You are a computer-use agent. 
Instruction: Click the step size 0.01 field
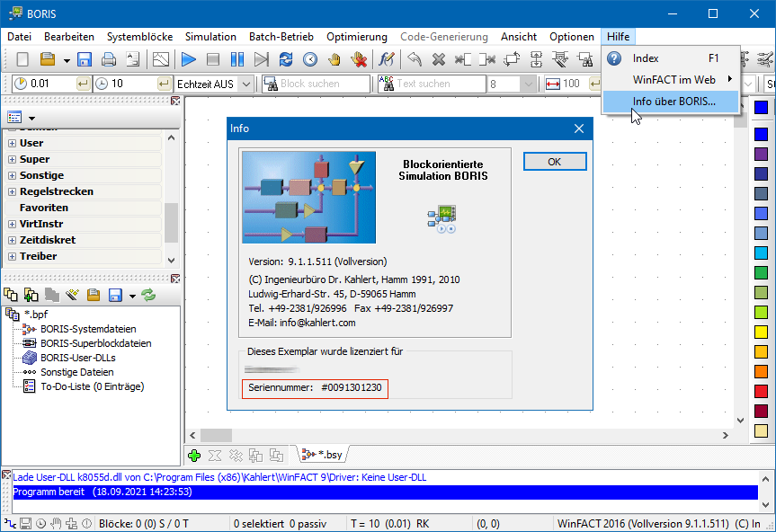(x=51, y=84)
